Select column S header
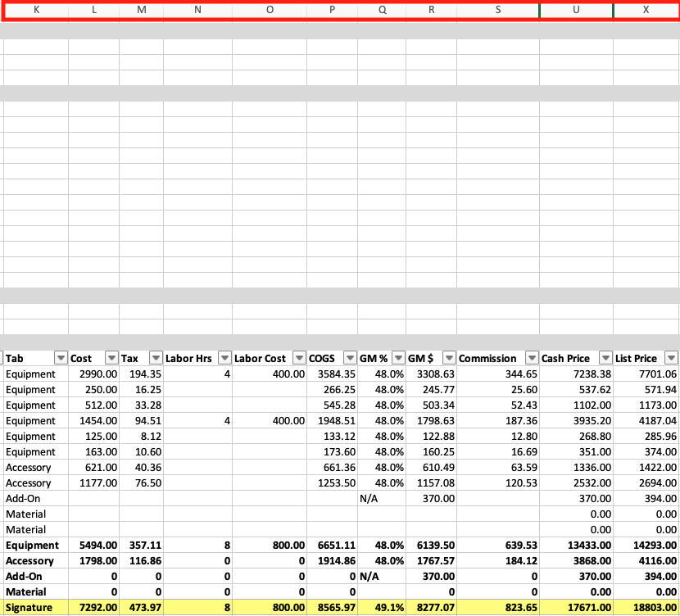 click(x=498, y=10)
